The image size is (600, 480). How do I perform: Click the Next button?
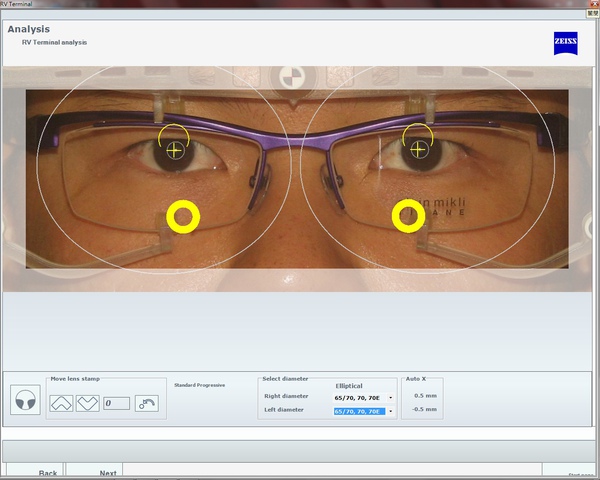[95, 471]
